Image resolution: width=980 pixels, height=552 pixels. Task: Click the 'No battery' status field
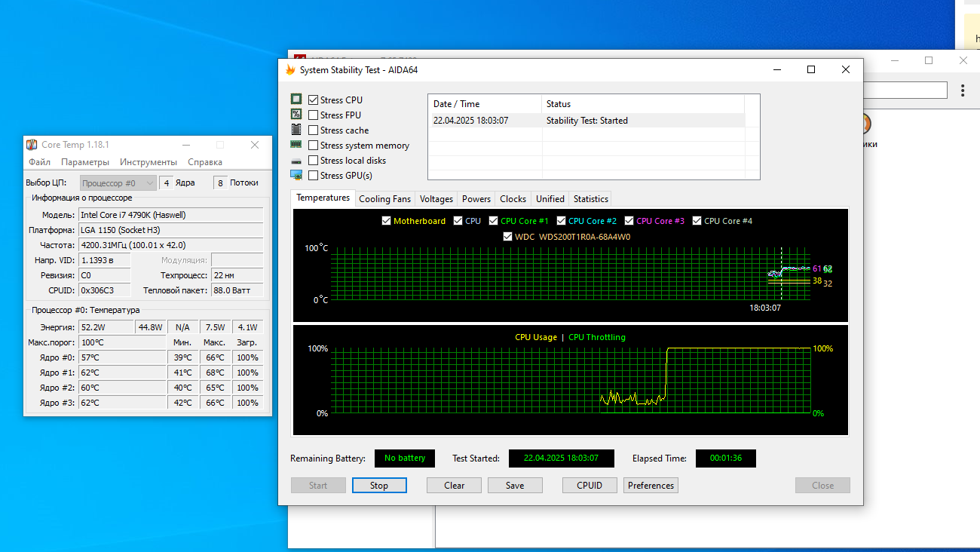405,458
